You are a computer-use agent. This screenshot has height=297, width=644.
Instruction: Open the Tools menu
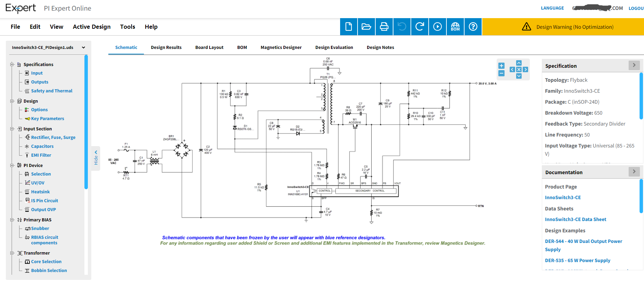click(x=128, y=27)
